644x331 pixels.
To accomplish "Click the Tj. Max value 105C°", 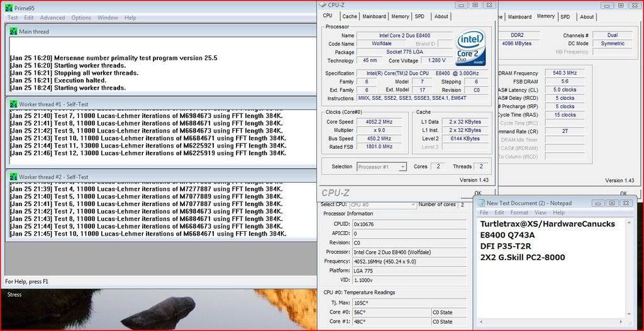I will (409, 303).
